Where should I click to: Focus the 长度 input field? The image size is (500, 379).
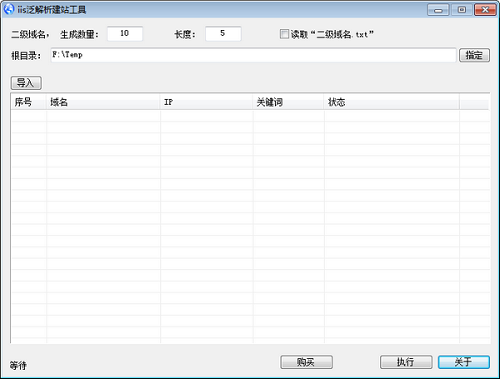click(x=223, y=34)
